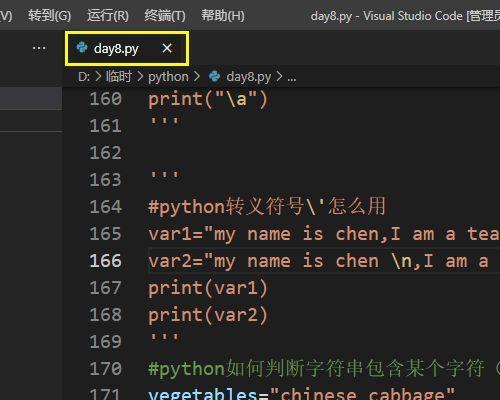Click line number 161 in the gutter
The image size is (500, 400).
click(x=105, y=126)
